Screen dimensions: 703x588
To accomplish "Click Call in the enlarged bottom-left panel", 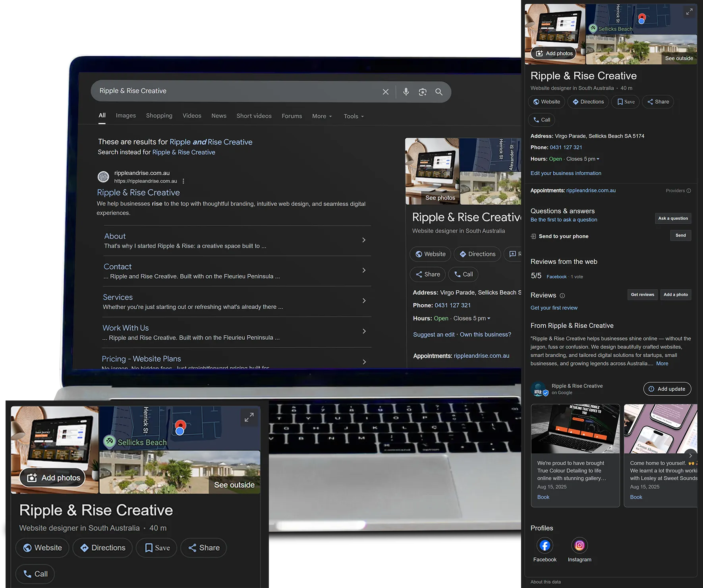I will point(35,574).
